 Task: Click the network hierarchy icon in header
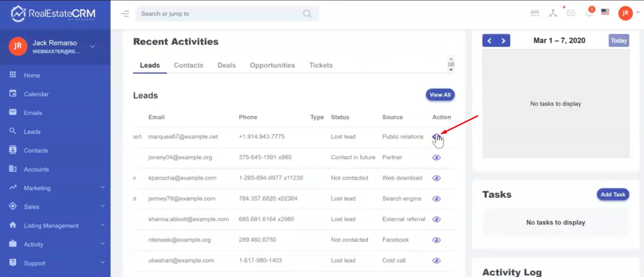(553, 13)
